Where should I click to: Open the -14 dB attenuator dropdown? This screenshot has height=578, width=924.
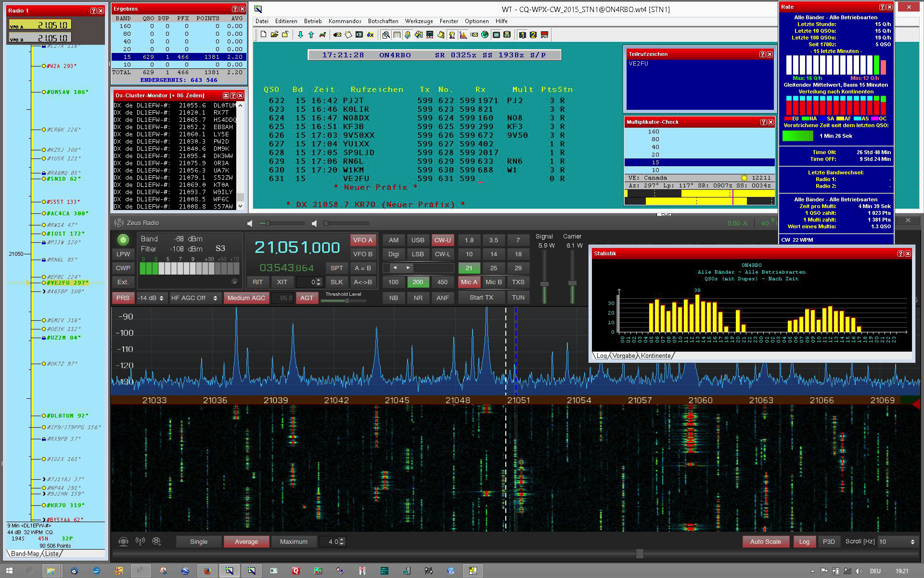coord(151,298)
